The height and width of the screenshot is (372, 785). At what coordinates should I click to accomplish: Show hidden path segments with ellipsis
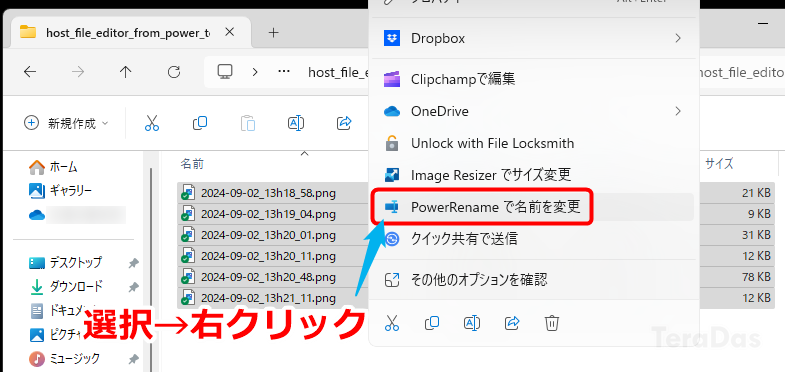coord(284,72)
